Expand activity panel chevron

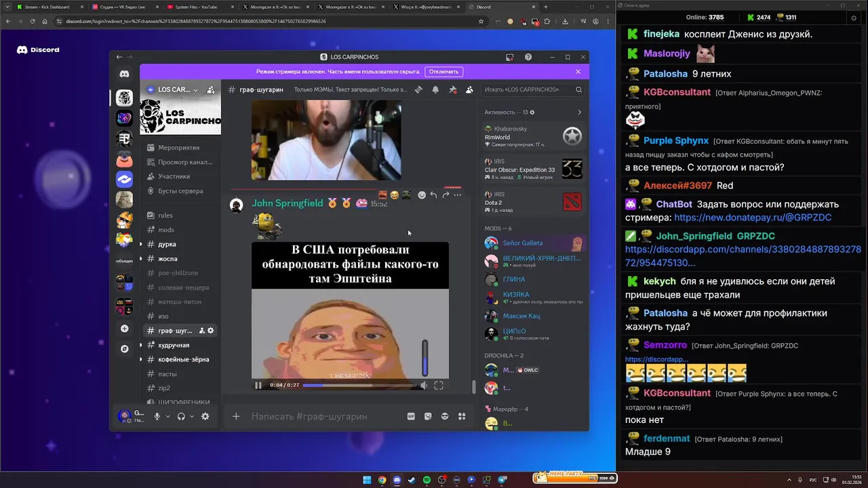click(x=579, y=113)
